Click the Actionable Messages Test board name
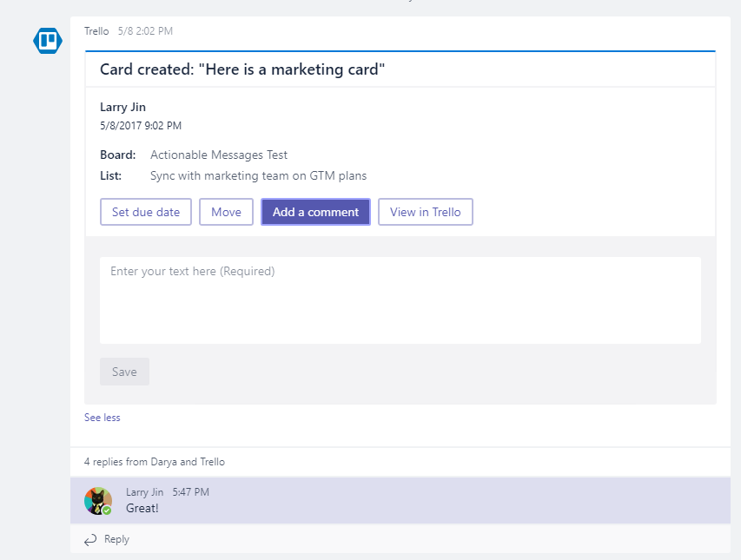This screenshot has height=560, width=741. 219,155
